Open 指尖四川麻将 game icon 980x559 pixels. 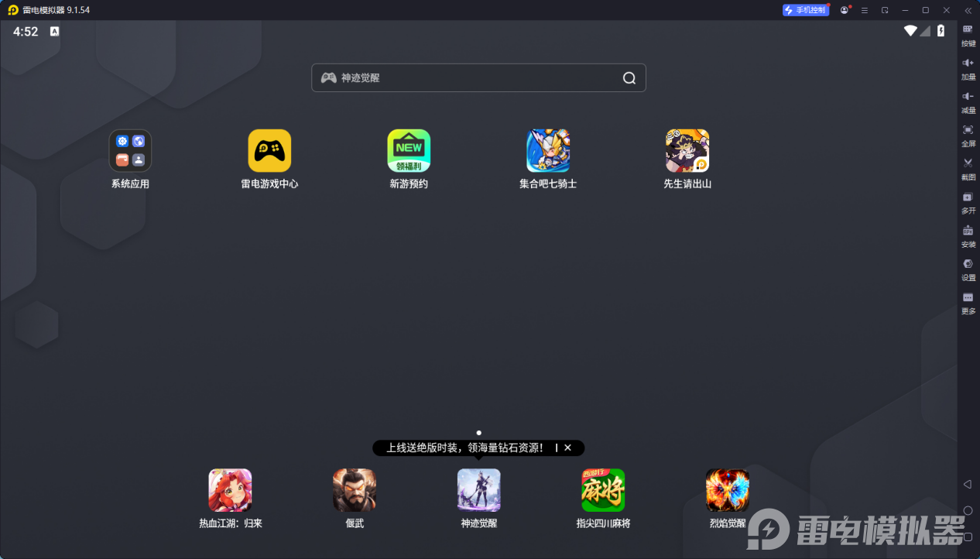click(x=603, y=490)
